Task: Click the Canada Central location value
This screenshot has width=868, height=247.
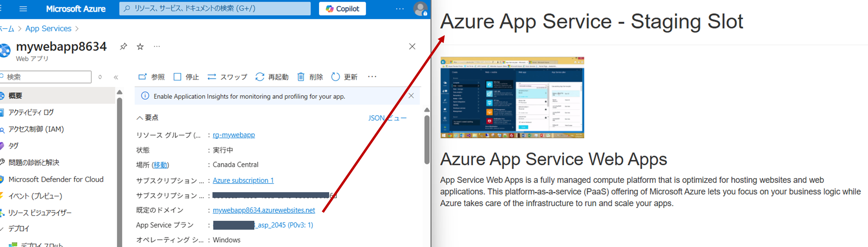Action: pyautogui.click(x=235, y=165)
